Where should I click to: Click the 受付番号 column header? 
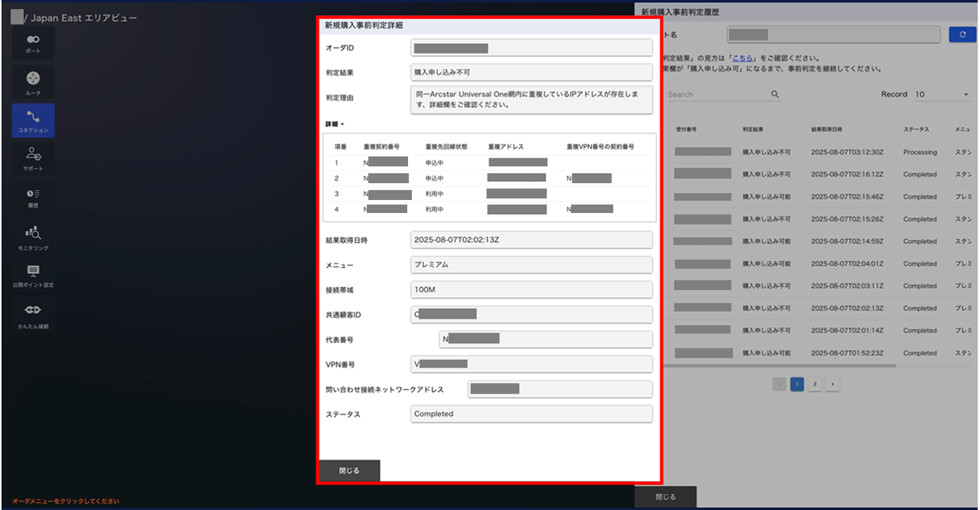[686, 129]
